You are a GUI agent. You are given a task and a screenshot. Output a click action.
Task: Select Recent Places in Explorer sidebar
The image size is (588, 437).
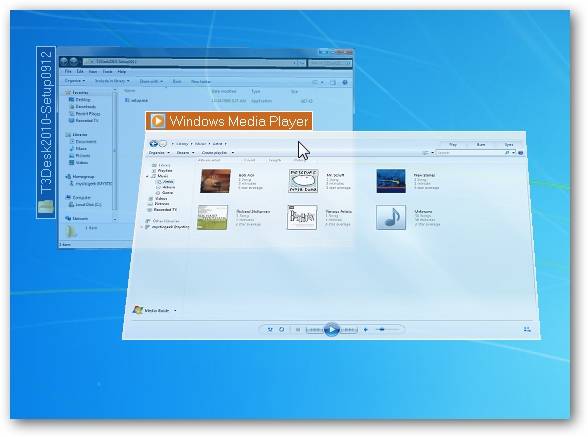[85, 114]
